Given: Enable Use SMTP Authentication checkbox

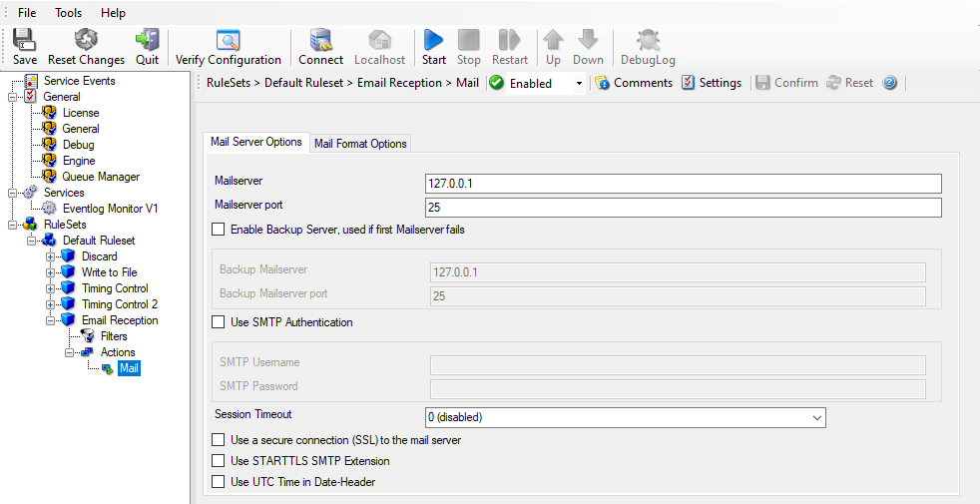Looking at the screenshot, I should (x=219, y=322).
